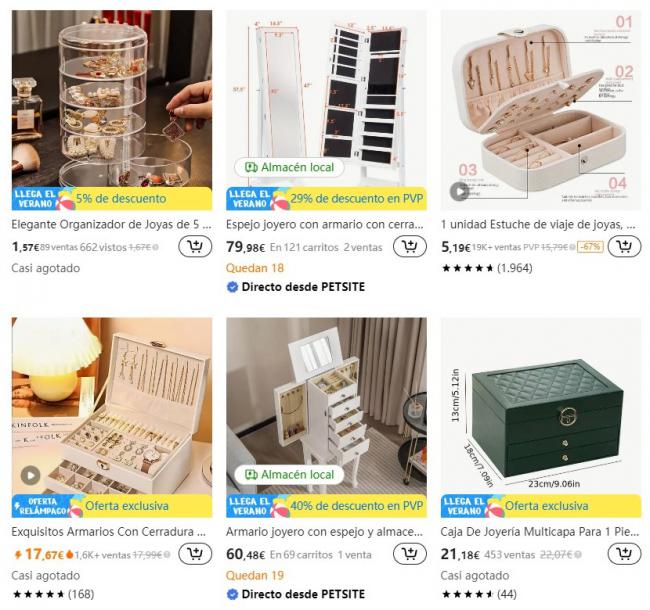
Task: Add Espejo joyero 79,98€ to cart
Action: [410, 247]
